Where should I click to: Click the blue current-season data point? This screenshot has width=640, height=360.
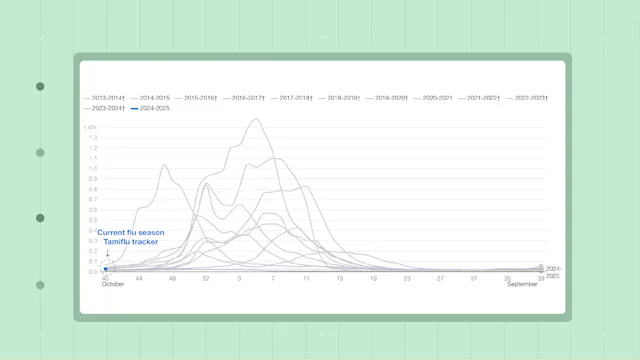click(x=106, y=269)
